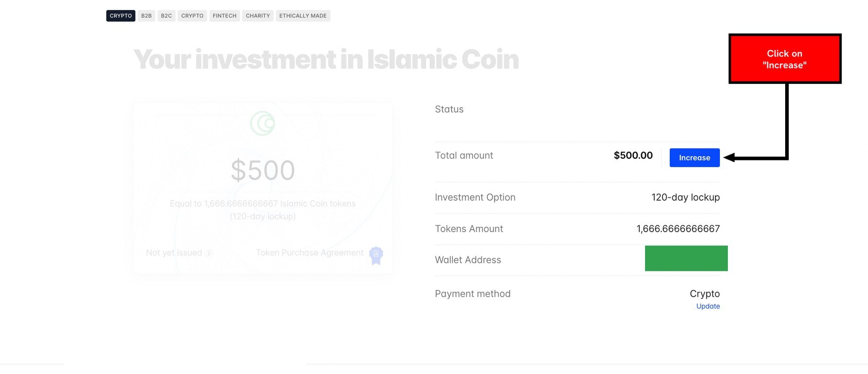Select the gray CRYPTO tag
The image size is (868, 374).
coord(192,16)
